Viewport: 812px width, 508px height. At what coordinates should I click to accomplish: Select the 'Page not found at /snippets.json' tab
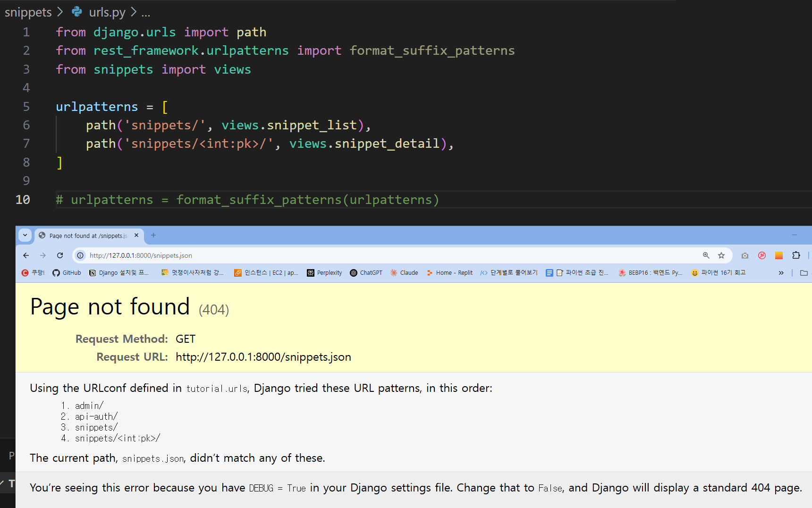click(x=88, y=236)
